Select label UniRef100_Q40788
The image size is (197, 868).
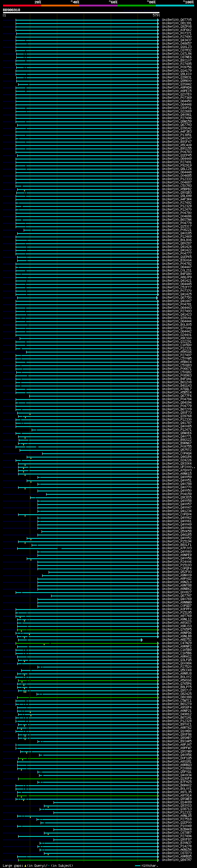tap(177, 484)
